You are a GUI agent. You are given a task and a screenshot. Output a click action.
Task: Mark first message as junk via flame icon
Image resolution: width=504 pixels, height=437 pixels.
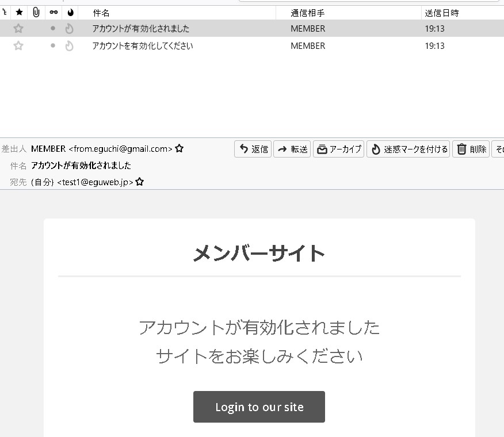point(70,28)
